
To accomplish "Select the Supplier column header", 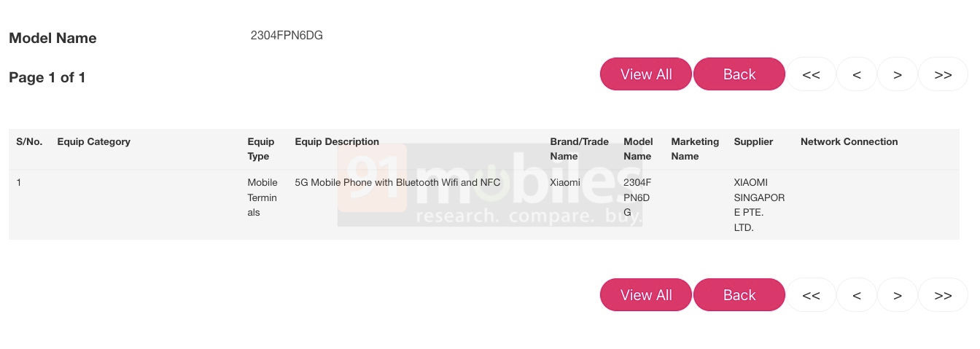I will pyautogui.click(x=753, y=142).
